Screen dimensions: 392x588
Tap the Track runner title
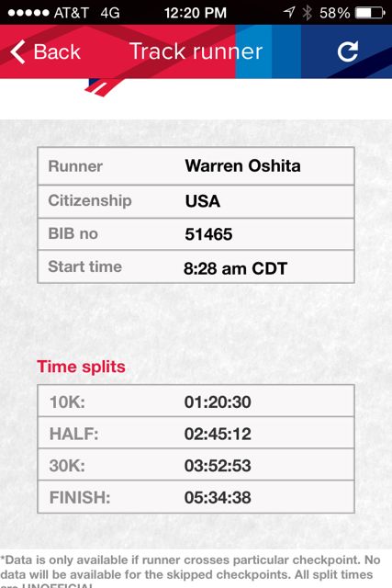pyautogui.click(x=196, y=51)
